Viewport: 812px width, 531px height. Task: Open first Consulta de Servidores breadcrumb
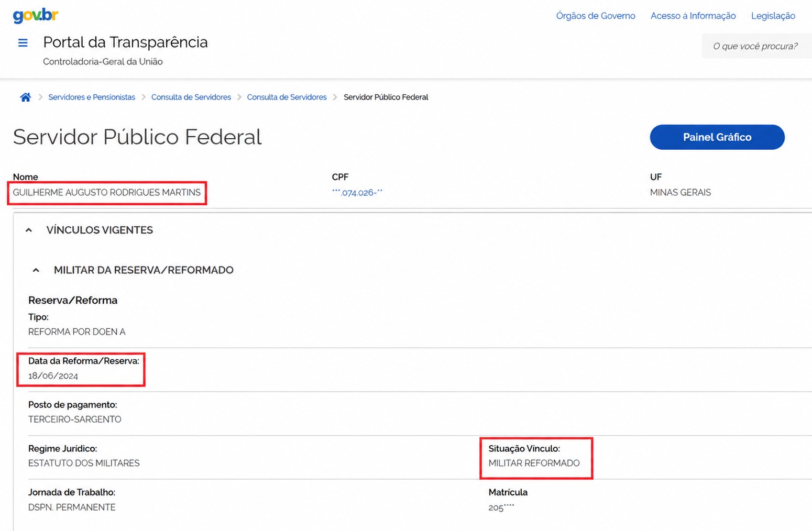[x=191, y=97]
